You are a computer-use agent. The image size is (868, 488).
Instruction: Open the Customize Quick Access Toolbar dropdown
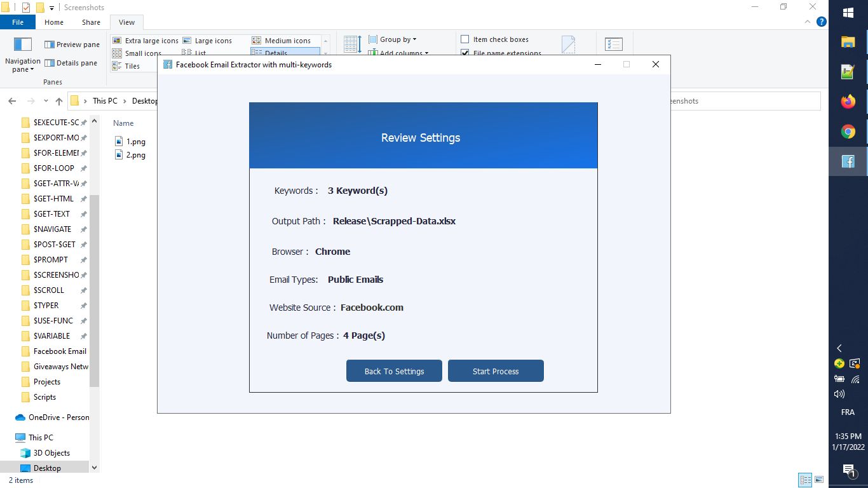tap(51, 8)
